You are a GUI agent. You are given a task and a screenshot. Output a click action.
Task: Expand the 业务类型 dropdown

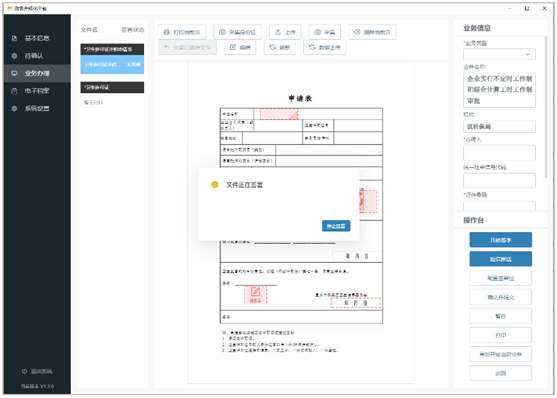coord(499,54)
